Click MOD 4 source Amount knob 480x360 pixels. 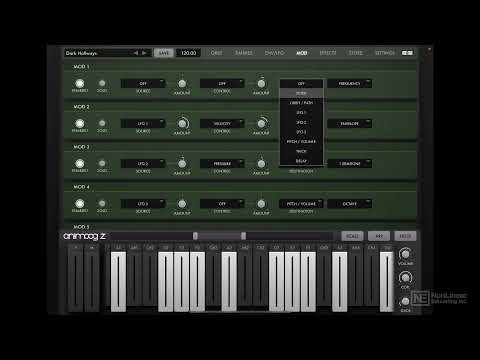pyautogui.click(x=182, y=204)
